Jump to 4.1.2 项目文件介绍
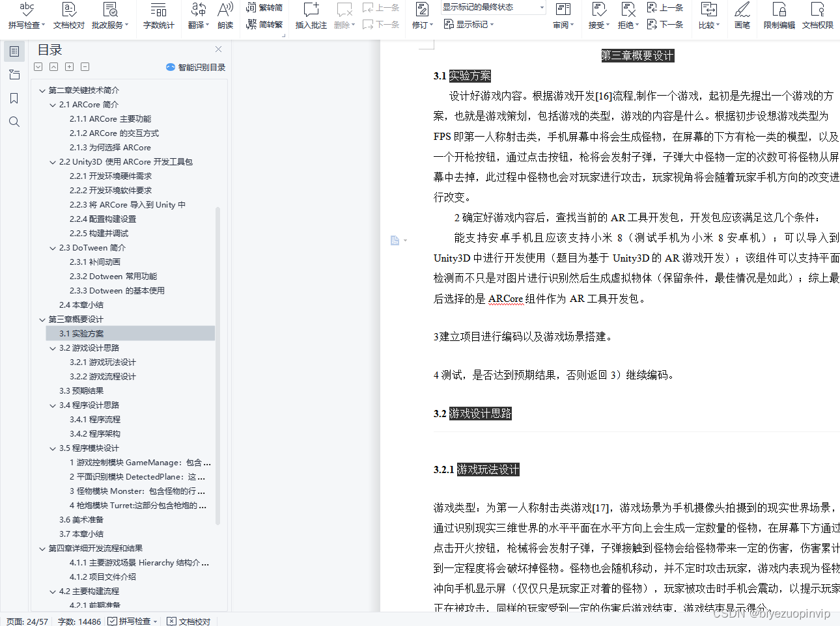Screen dimensions: 840x626 pyautogui.click(x=103, y=577)
